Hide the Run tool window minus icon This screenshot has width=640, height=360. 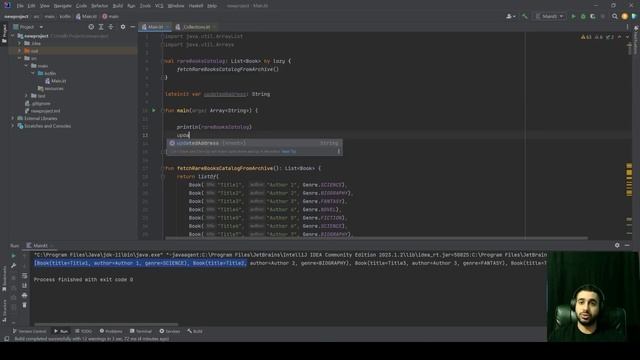click(627, 245)
